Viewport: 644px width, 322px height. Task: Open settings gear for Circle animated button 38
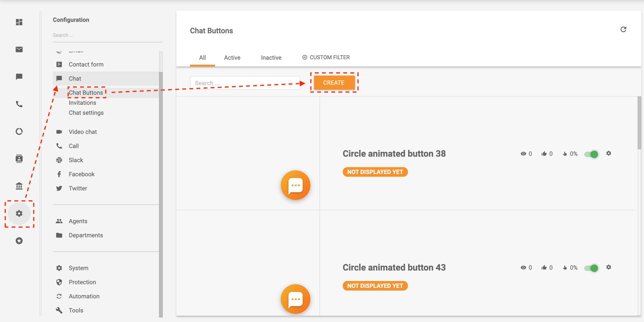click(x=609, y=154)
